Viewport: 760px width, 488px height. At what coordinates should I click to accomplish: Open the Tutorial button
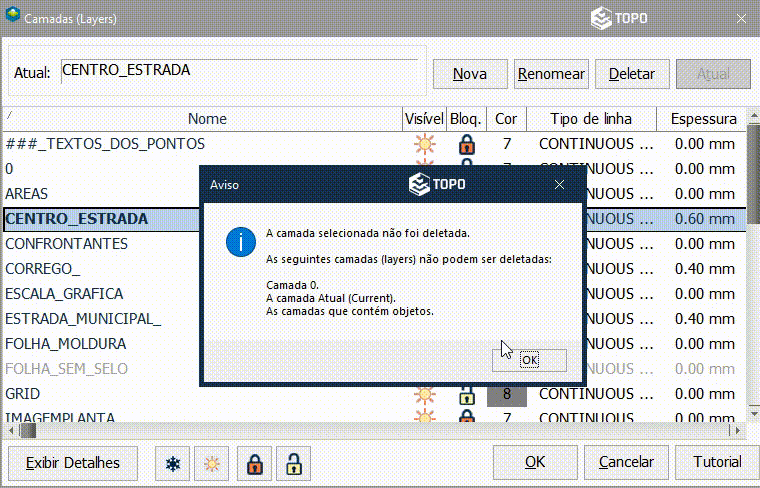point(717,462)
